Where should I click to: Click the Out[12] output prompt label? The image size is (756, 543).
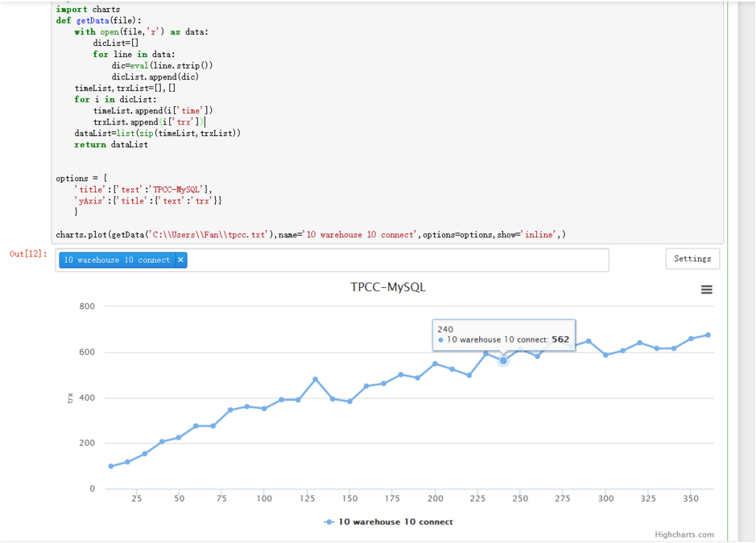coord(28,254)
